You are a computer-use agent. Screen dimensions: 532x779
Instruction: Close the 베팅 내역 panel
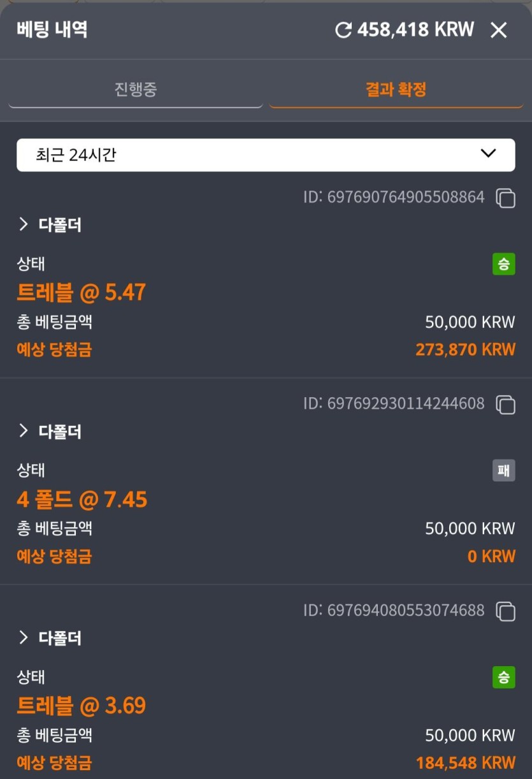pyautogui.click(x=498, y=30)
